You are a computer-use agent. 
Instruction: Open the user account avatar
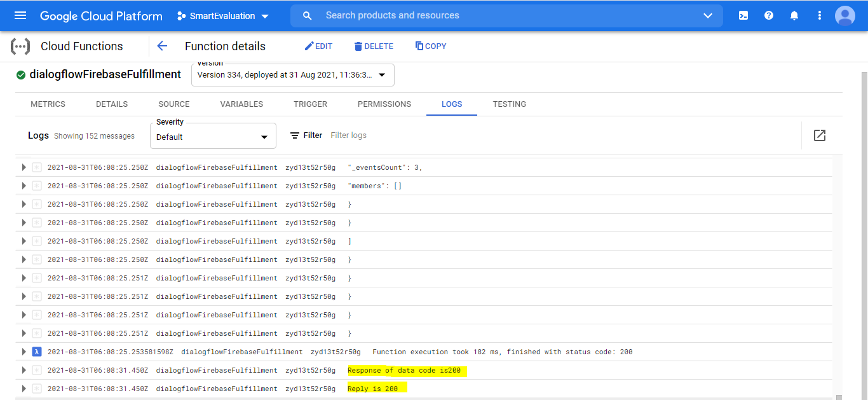point(845,15)
